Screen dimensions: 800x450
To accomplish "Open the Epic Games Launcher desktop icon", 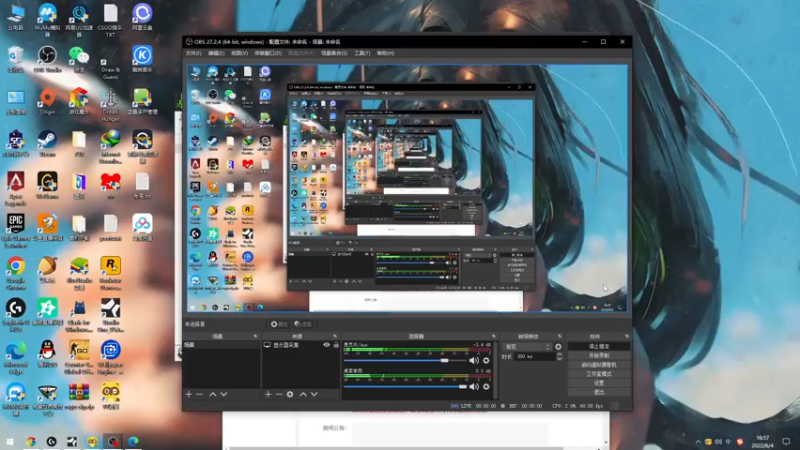I will 16,231.
